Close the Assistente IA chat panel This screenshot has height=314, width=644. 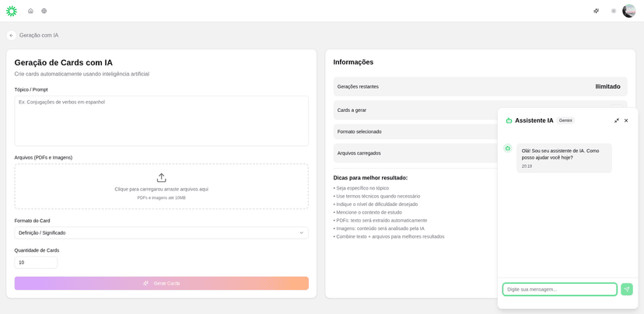(x=626, y=120)
